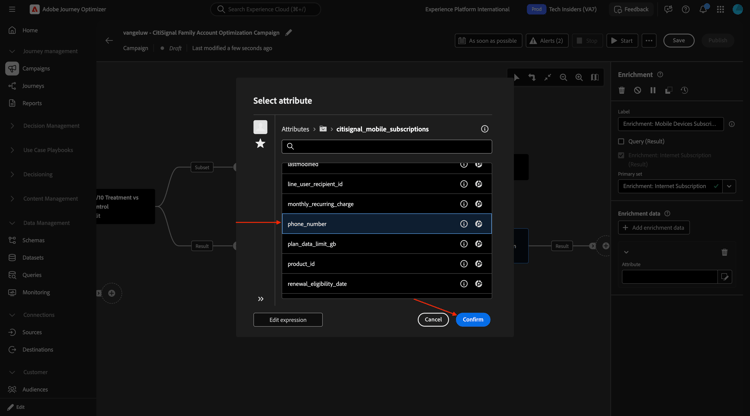Expand the Decisioning section
The width and height of the screenshot is (750, 416).
(12, 175)
